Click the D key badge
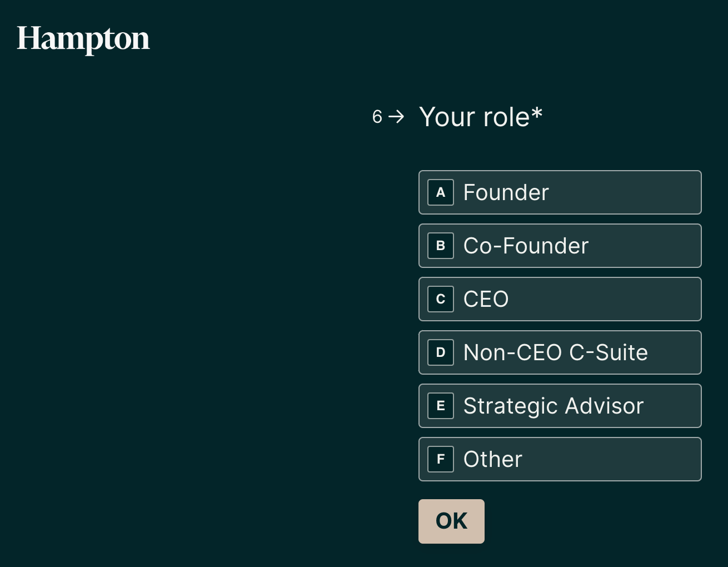The image size is (728, 567). [x=441, y=352]
